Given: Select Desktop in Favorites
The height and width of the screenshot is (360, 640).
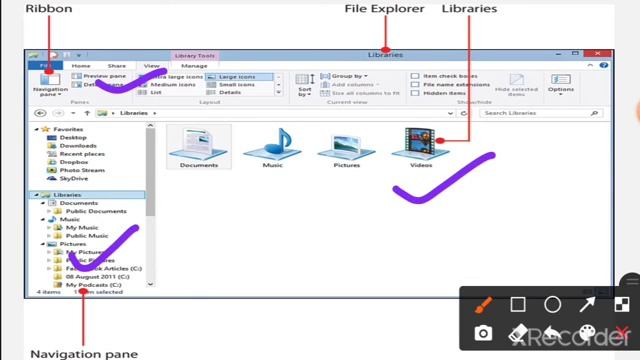Looking at the screenshot, I should pyautogui.click(x=67, y=138).
